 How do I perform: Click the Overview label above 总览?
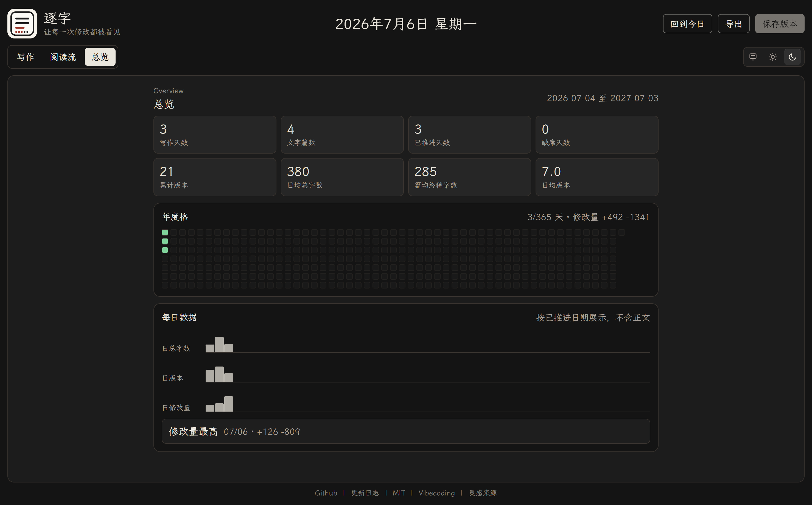coord(169,91)
